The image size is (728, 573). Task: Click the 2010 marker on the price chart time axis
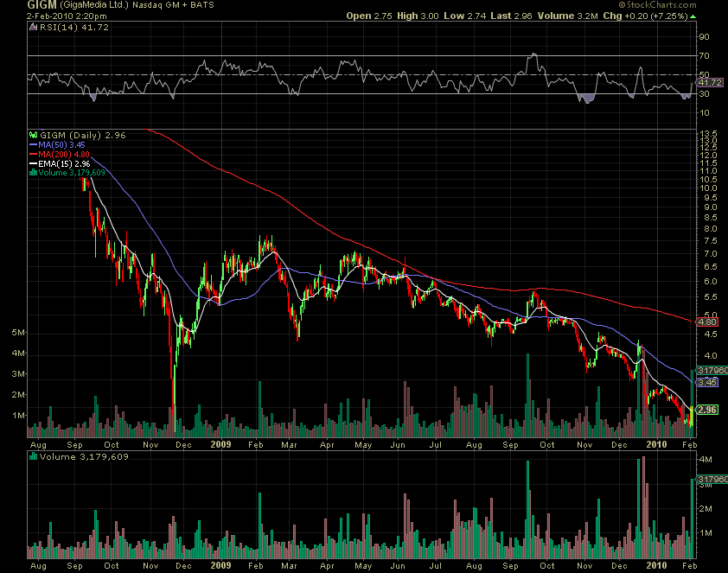click(x=656, y=444)
